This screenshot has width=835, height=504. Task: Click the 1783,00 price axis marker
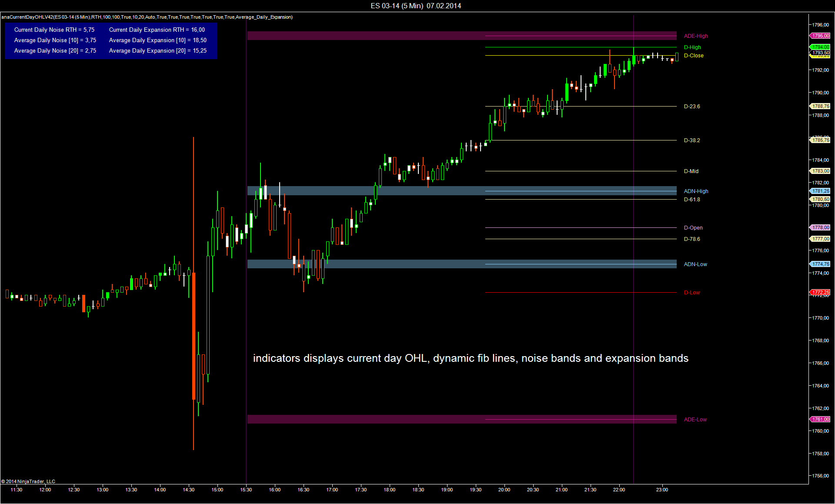coord(820,171)
